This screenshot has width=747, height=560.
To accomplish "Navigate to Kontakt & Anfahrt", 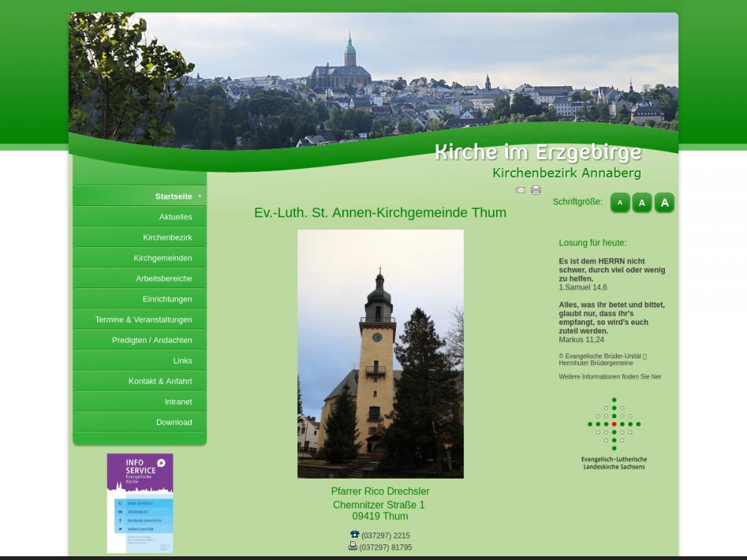I will tap(160, 381).
